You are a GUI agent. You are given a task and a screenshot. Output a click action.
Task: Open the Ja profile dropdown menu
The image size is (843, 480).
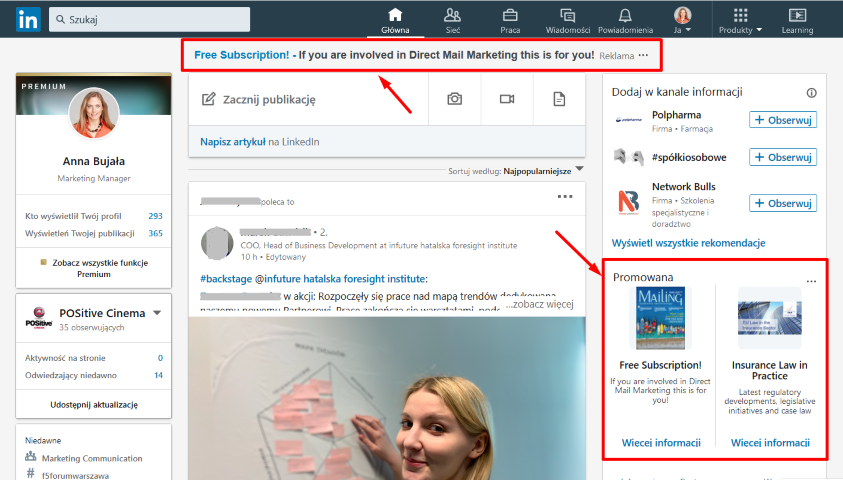pos(683,19)
